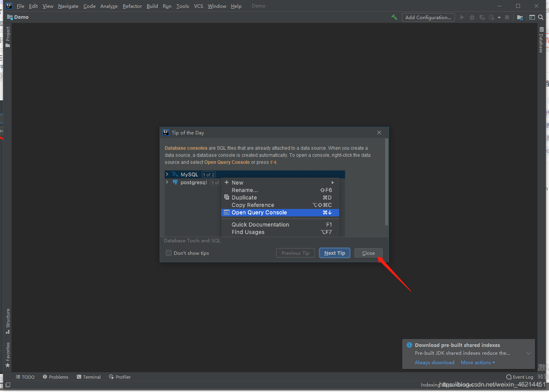Open the Event Log
Image resolution: width=549 pixels, height=392 pixels.
(x=520, y=377)
